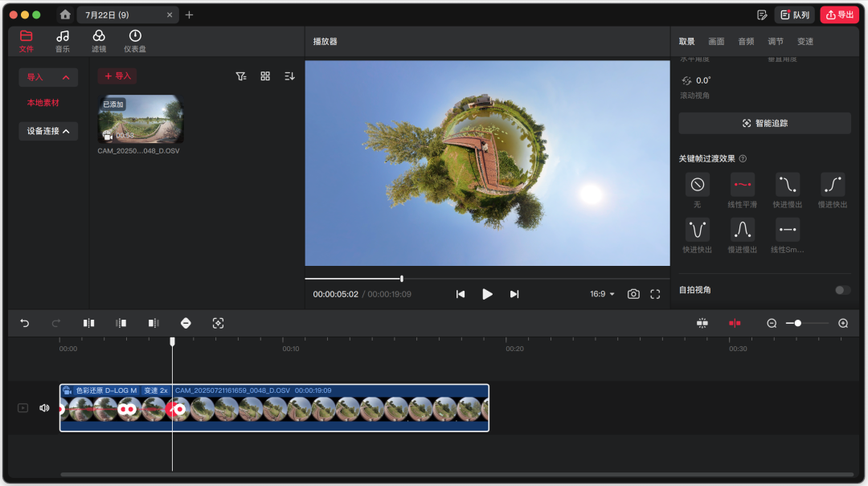Open the 音频 properties tab
Image resolution: width=868 pixels, height=486 pixels.
746,42
